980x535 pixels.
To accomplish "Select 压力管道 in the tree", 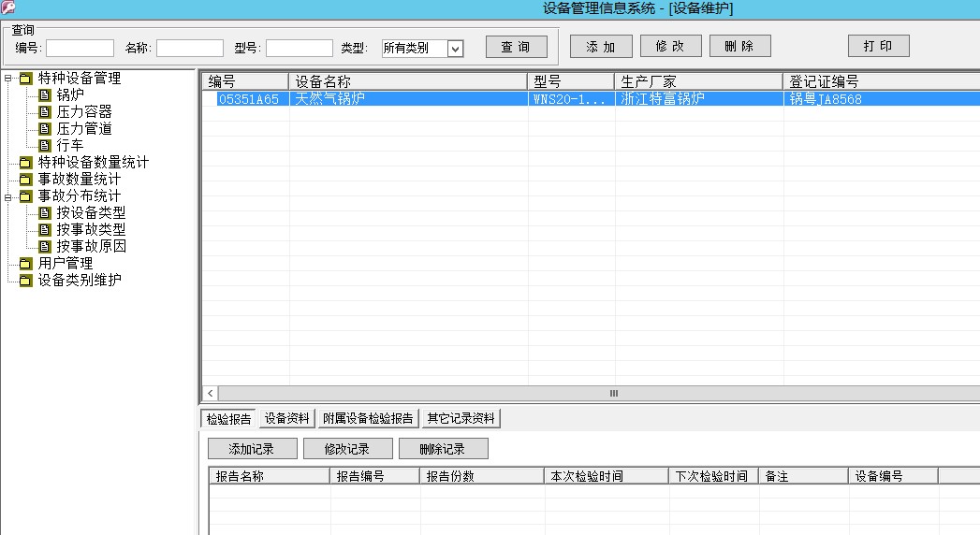I will point(83,128).
